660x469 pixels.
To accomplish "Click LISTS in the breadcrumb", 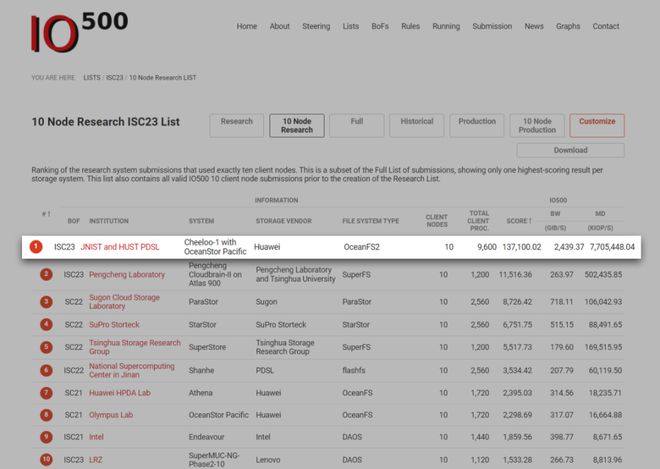I will click(92, 77).
